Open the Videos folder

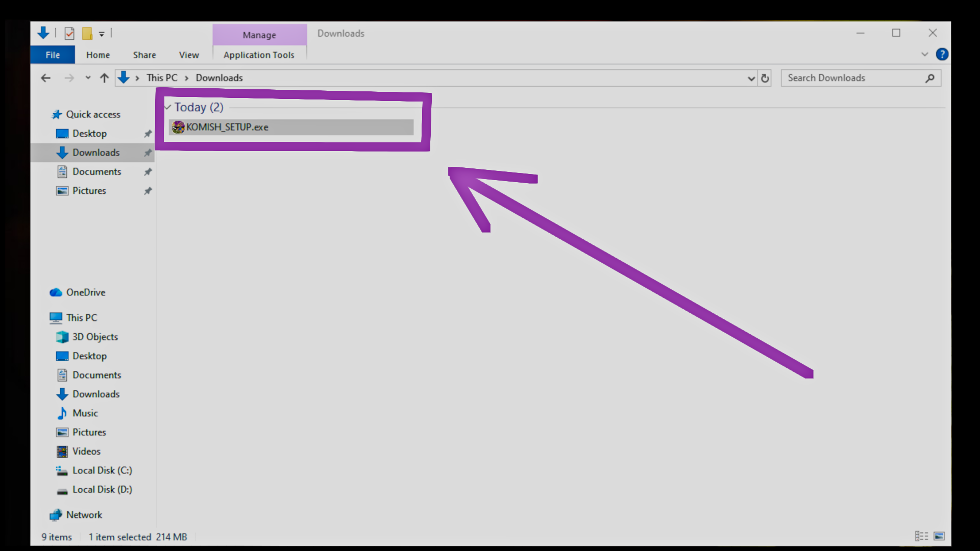point(86,452)
